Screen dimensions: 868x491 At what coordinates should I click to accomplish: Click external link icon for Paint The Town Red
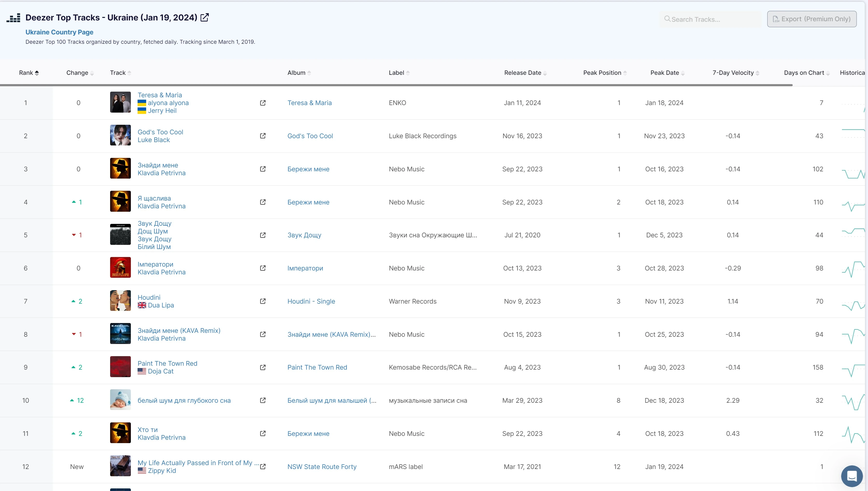point(263,367)
